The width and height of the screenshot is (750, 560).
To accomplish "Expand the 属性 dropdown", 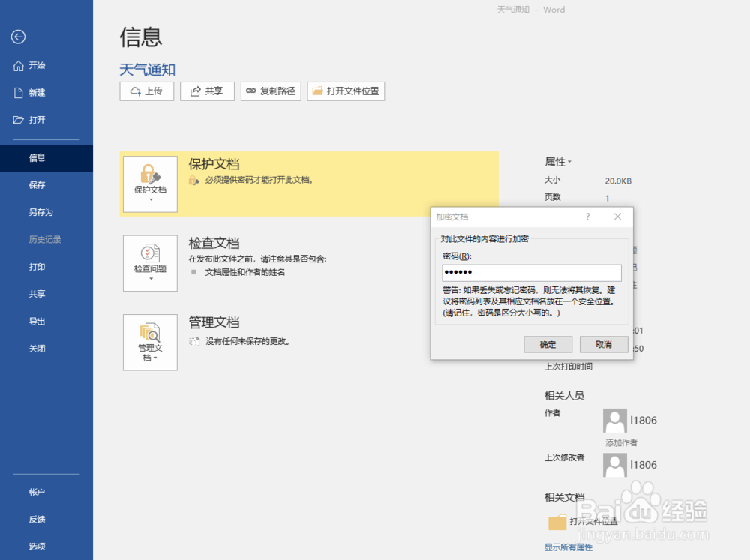I will click(x=558, y=162).
